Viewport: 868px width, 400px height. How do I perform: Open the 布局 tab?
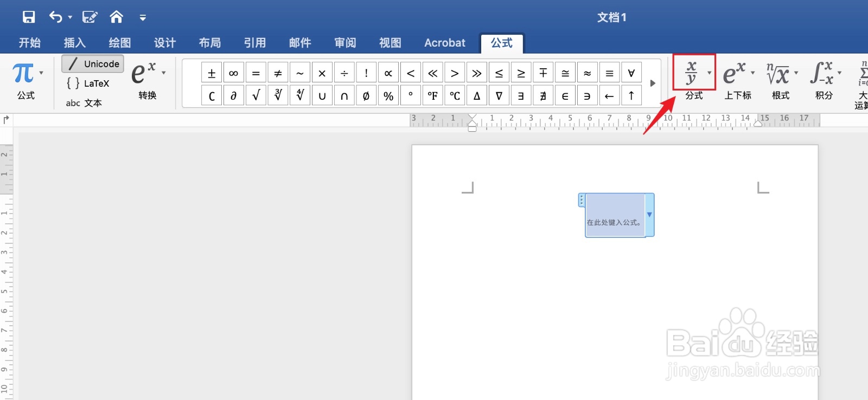tap(210, 43)
